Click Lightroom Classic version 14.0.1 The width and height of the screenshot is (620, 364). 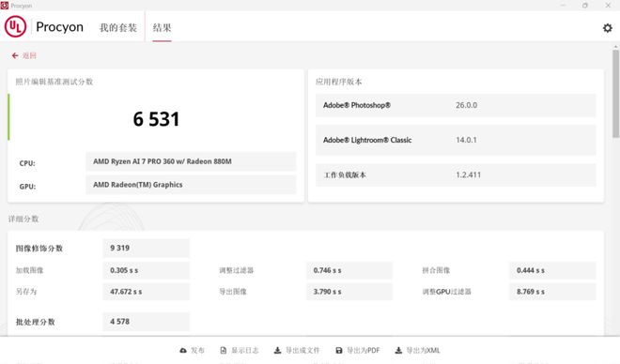(466, 140)
